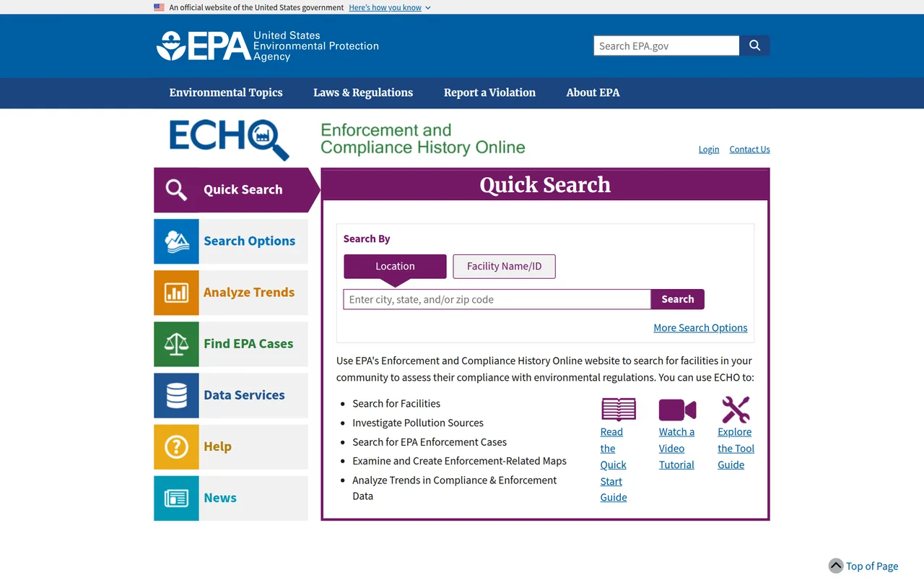Image resolution: width=924 pixels, height=578 pixels.
Task: Click the Login link
Action: 709,149
